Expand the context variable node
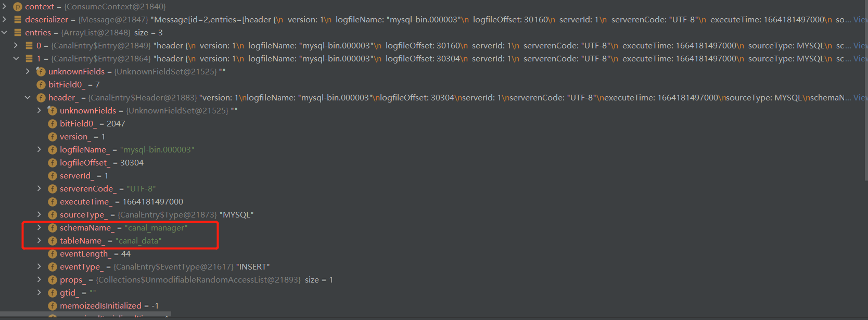The width and height of the screenshot is (868, 320). 4,7
